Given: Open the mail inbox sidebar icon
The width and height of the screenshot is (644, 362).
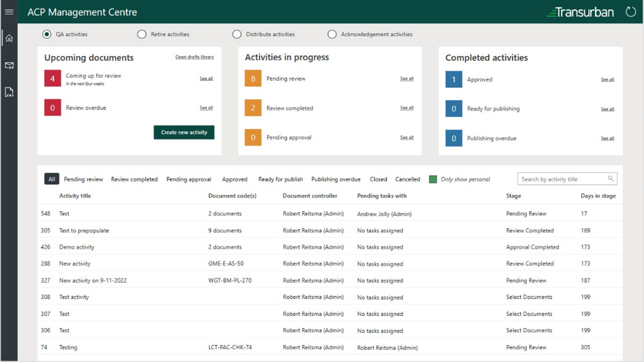Looking at the screenshot, I should click(9, 65).
